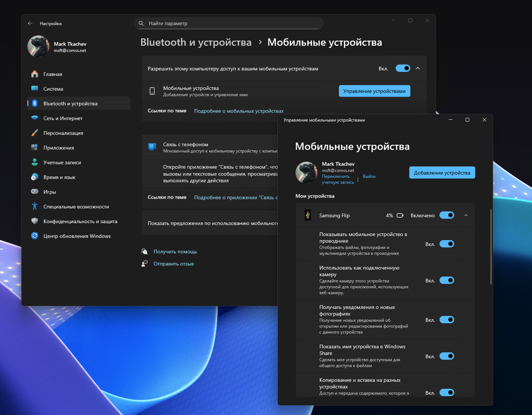Click the search magnifier icon in Settings
This screenshot has width=532, height=415.
[x=141, y=23]
